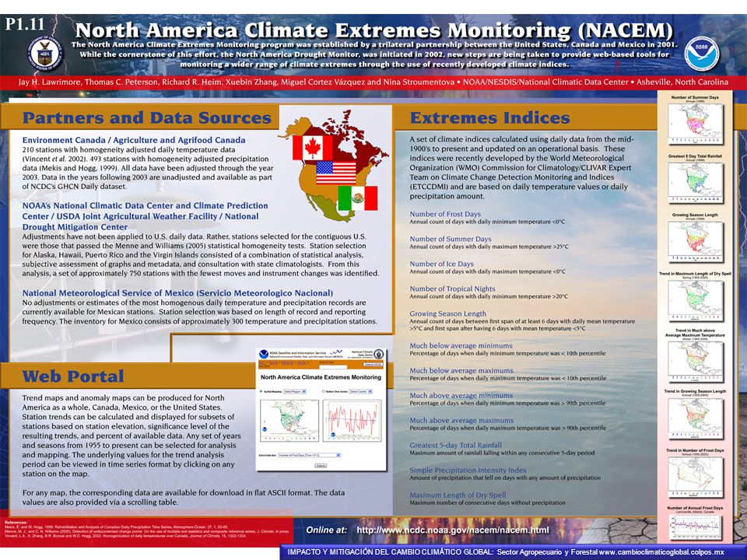Click the Commerce seal in web portal screenshot
Image resolution: width=747 pixels, height=560 pixels.
click(x=379, y=355)
